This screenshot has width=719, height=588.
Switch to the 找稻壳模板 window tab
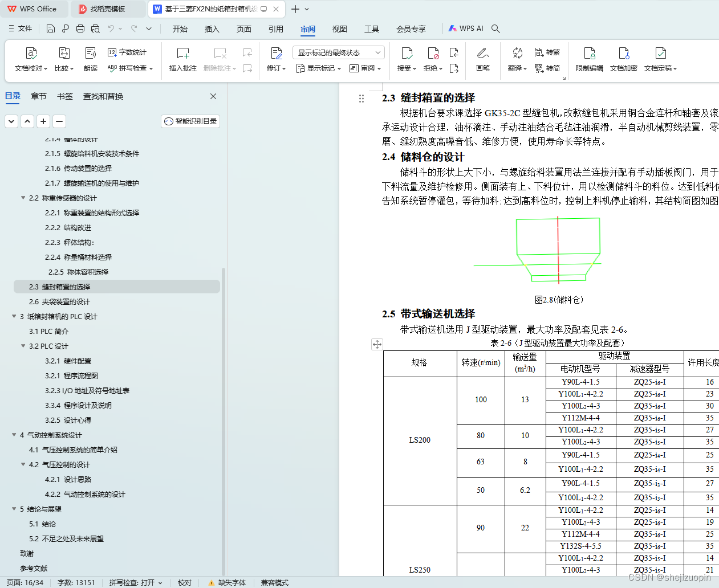[108, 9]
